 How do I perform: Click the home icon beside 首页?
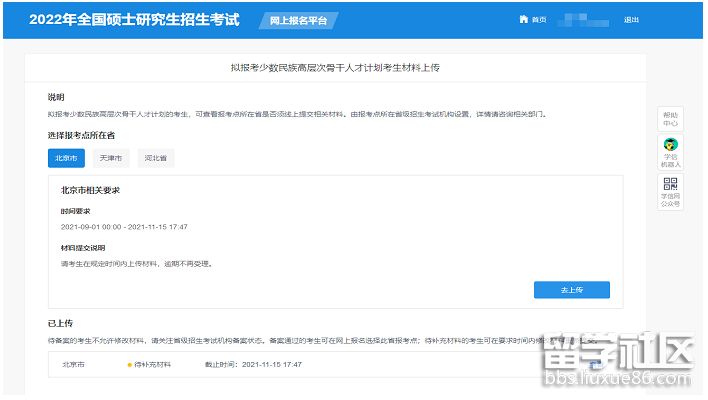pos(522,20)
